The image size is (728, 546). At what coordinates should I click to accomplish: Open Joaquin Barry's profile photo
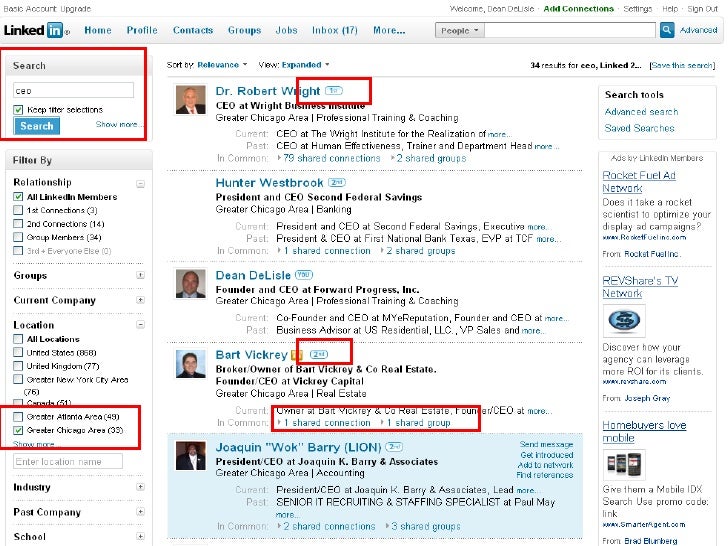(190, 456)
